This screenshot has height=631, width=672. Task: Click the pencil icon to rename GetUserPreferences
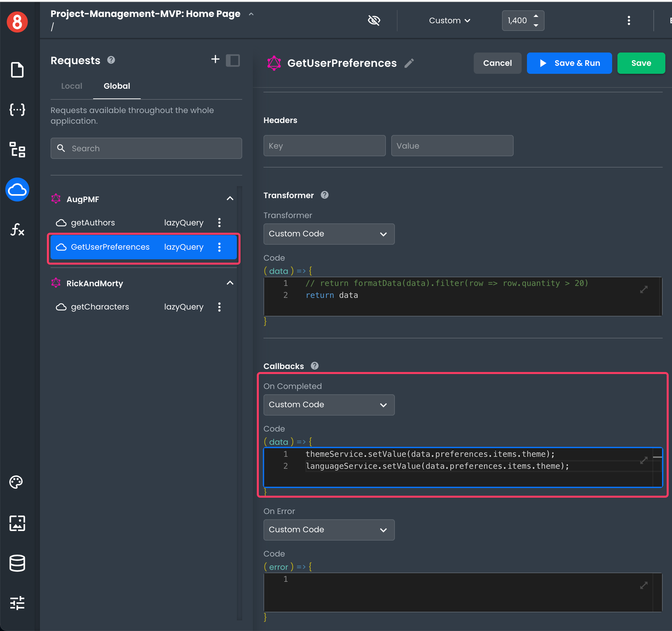coord(409,63)
